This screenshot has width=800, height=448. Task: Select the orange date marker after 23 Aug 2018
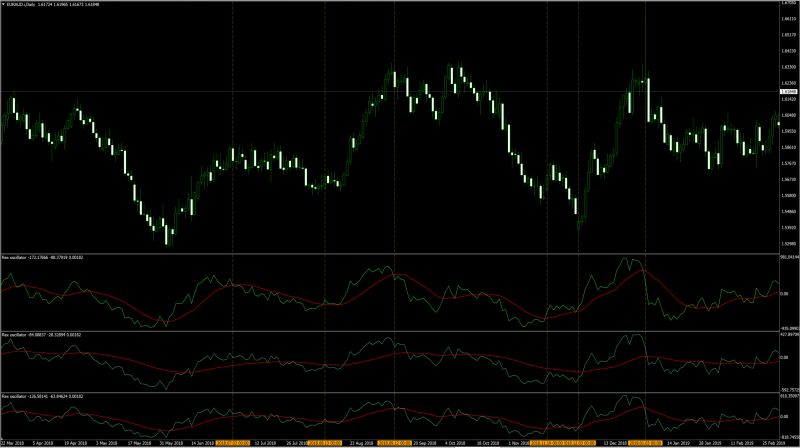[x=394, y=443]
